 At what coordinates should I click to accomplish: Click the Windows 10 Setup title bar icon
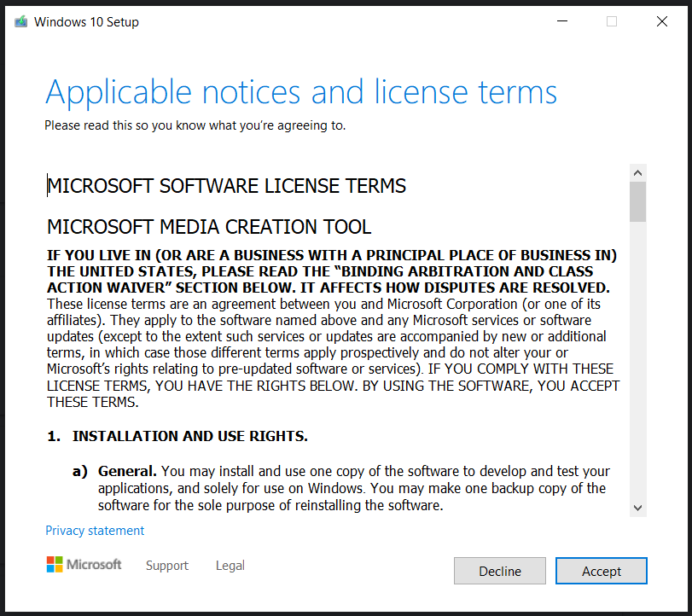(20, 21)
